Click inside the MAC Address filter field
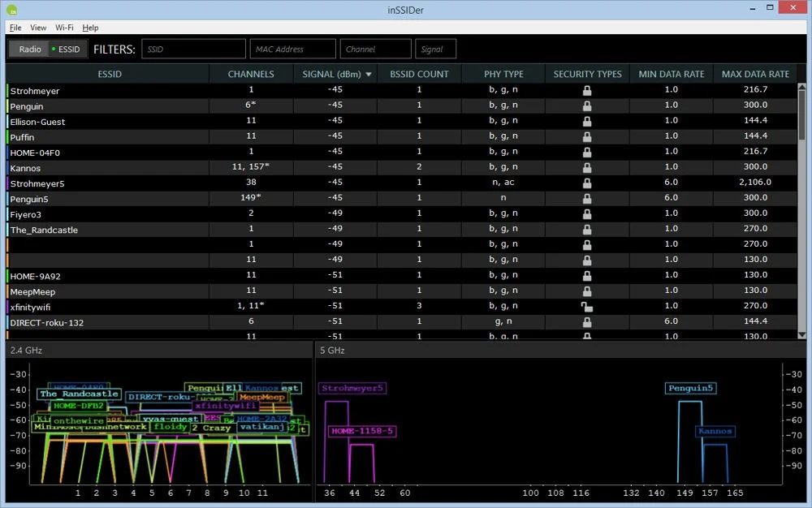The height and width of the screenshot is (508, 812). click(292, 49)
